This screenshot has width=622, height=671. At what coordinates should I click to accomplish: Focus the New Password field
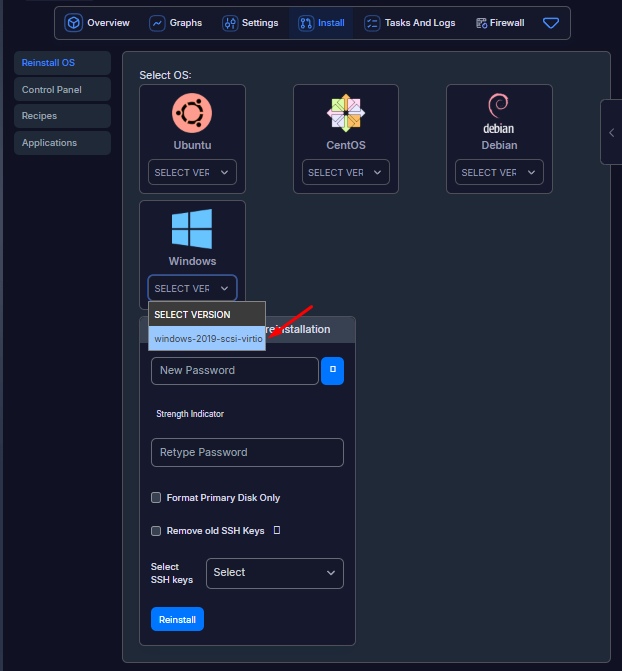234,371
